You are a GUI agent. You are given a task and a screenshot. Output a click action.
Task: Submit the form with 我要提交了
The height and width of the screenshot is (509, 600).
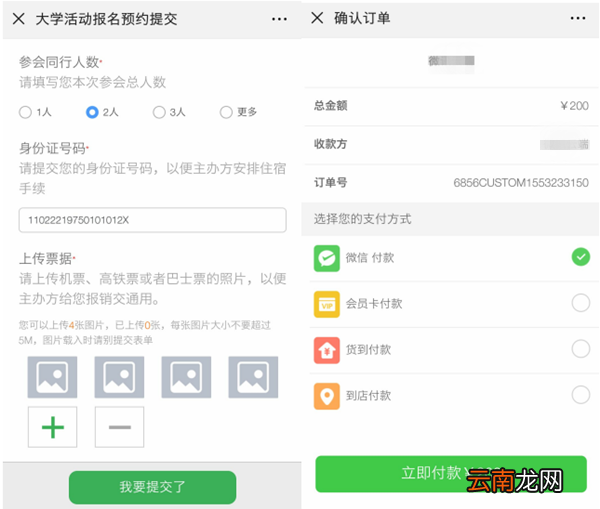click(x=152, y=487)
